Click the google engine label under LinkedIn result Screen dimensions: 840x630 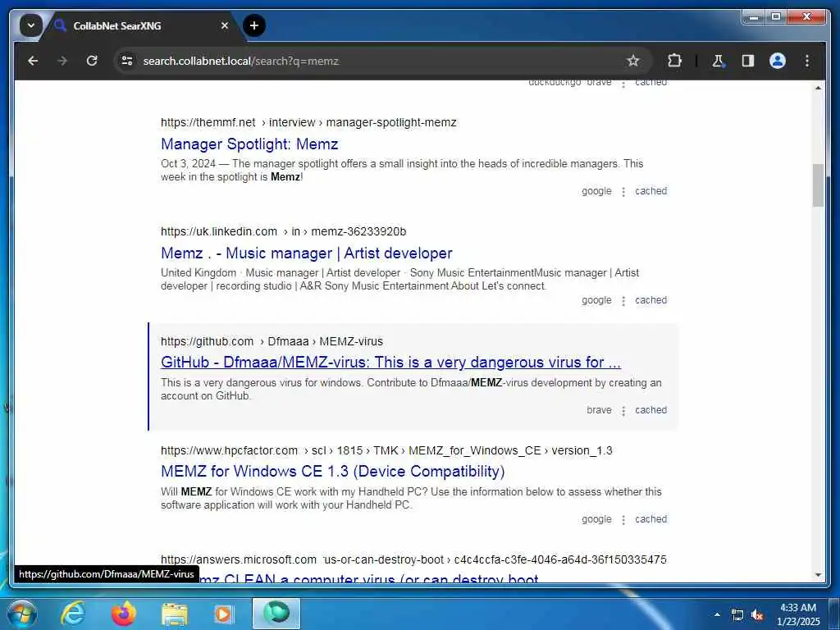point(597,300)
